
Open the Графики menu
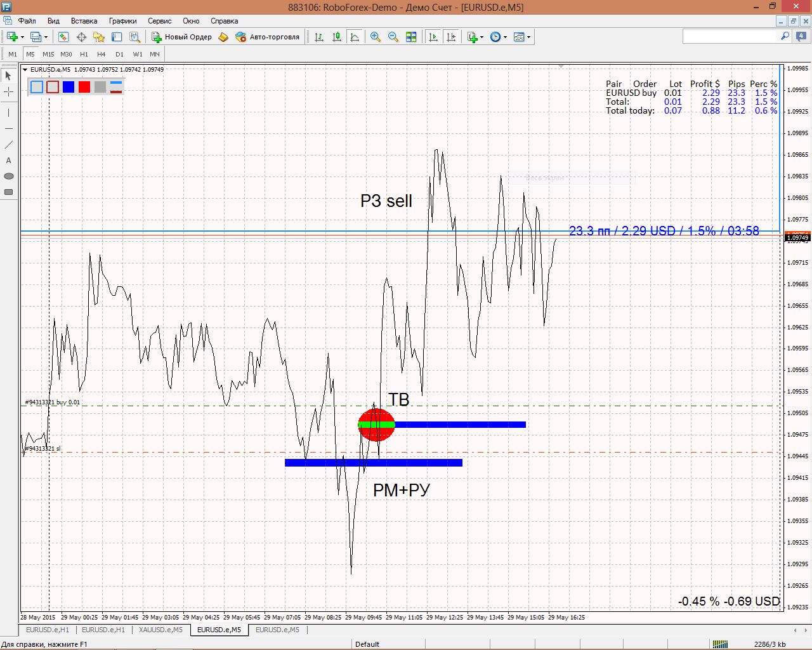point(122,21)
